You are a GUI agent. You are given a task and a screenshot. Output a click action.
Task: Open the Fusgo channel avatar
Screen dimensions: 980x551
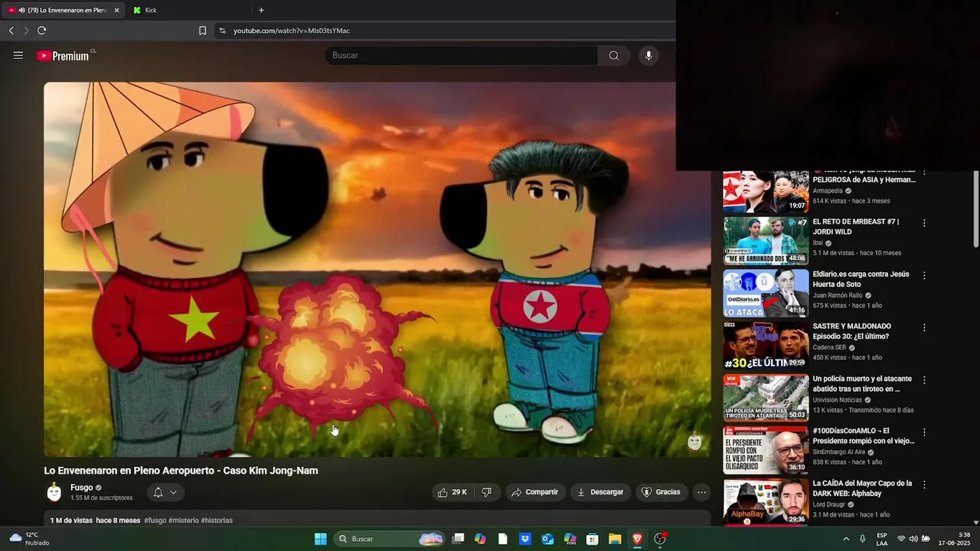click(54, 492)
